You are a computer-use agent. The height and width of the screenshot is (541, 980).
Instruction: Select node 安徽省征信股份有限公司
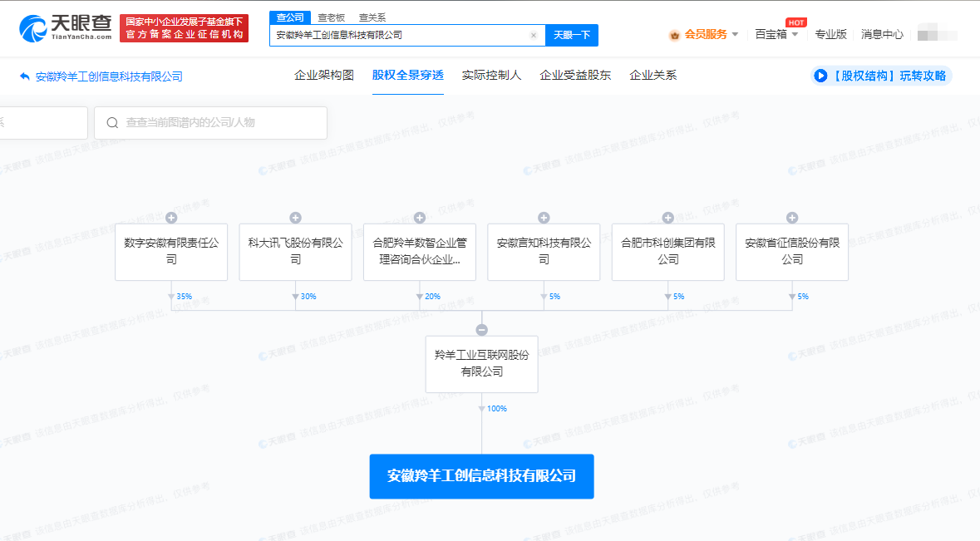point(792,252)
